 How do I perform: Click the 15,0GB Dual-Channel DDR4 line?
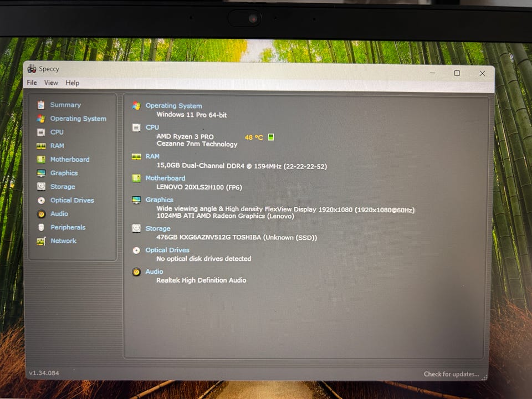(x=242, y=166)
